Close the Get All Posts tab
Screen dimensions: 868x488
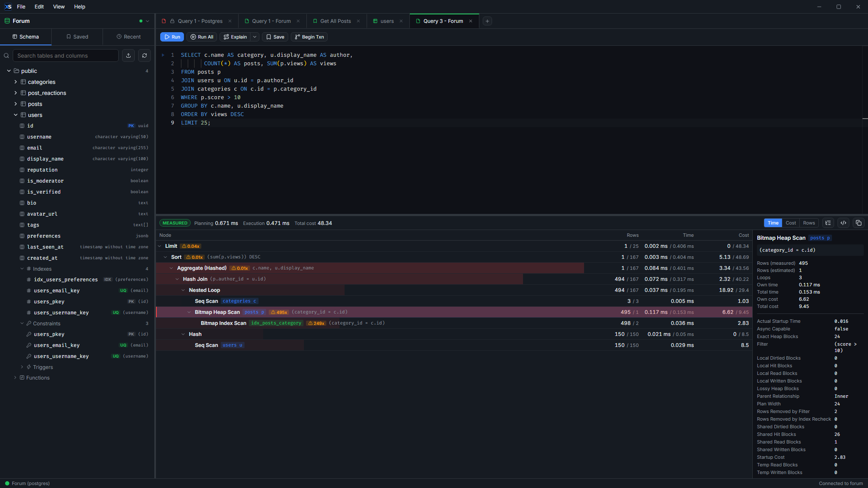click(x=359, y=21)
